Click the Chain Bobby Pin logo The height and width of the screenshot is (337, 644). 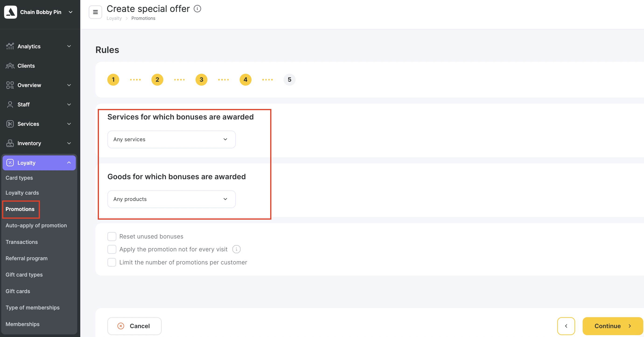tap(10, 12)
